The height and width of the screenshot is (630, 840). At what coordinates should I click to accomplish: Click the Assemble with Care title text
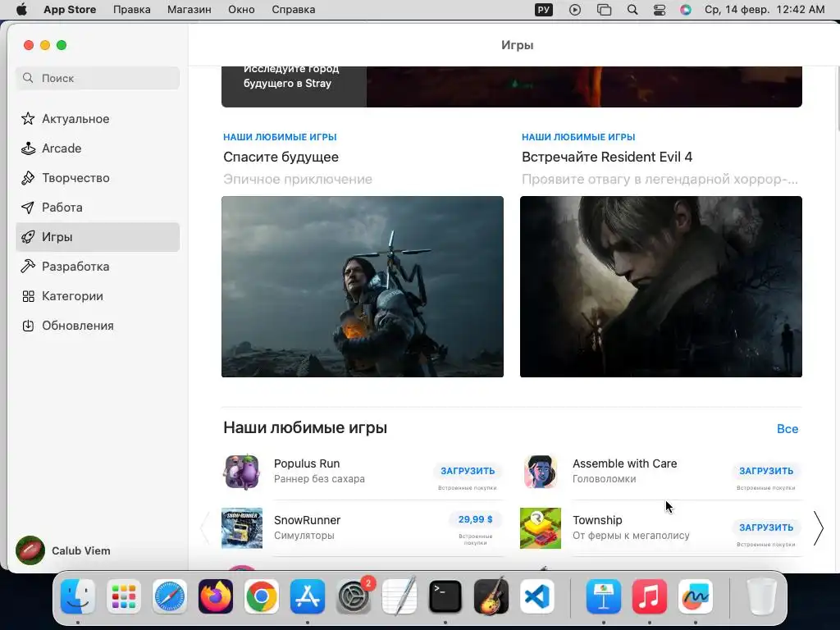point(624,463)
